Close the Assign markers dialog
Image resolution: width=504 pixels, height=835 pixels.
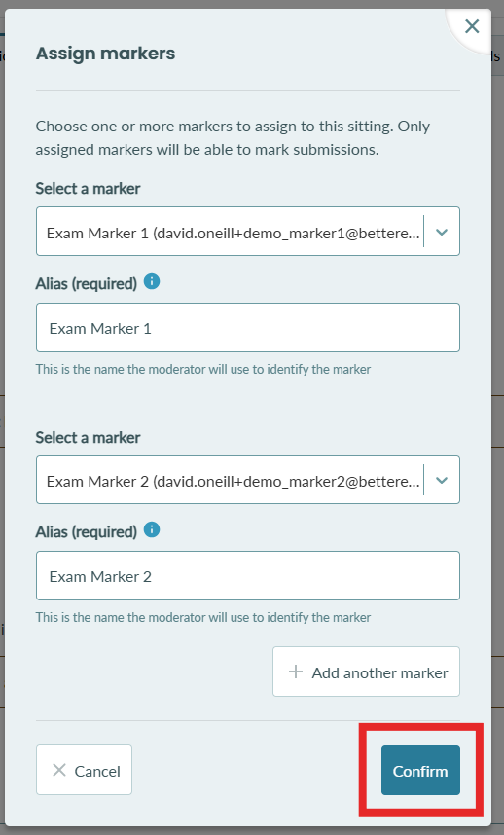coord(472,26)
